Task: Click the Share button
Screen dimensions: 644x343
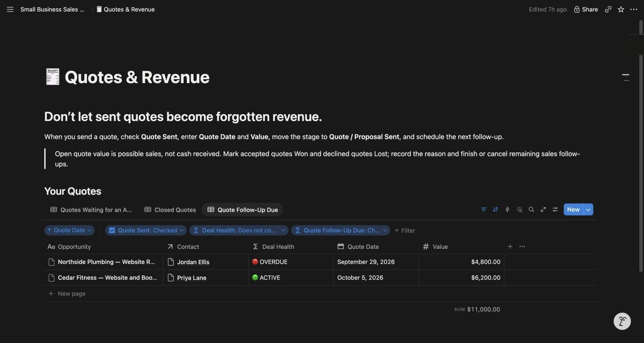Action: click(586, 9)
